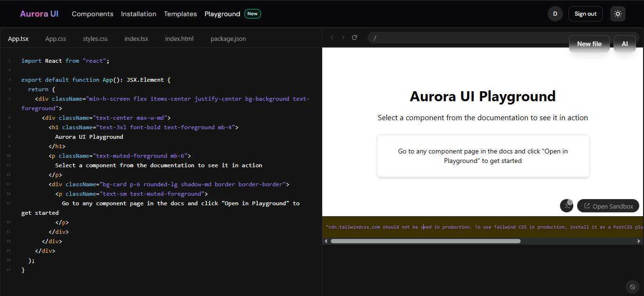Open the Playground nav link
Image resolution: width=644 pixels, height=296 pixels.
click(x=223, y=14)
